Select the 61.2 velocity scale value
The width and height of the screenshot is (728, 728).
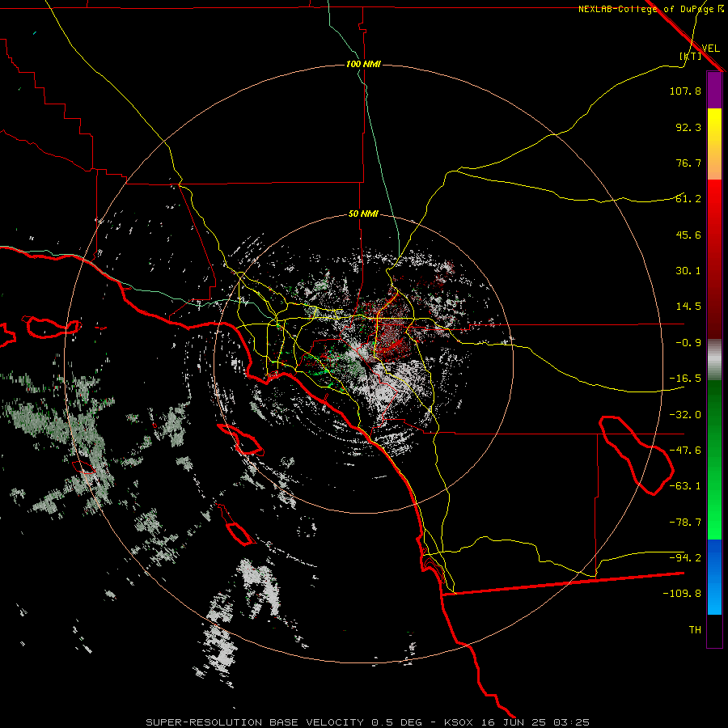point(688,199)
